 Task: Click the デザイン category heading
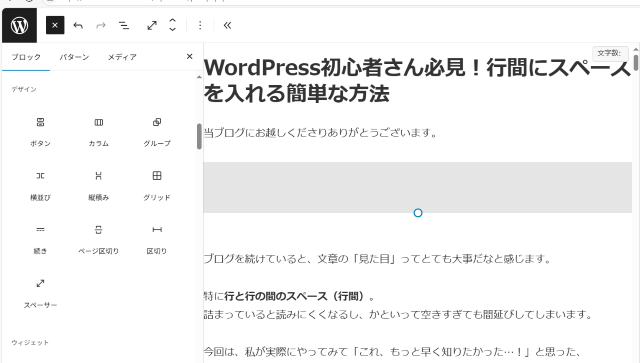click(x=24, y=89)
